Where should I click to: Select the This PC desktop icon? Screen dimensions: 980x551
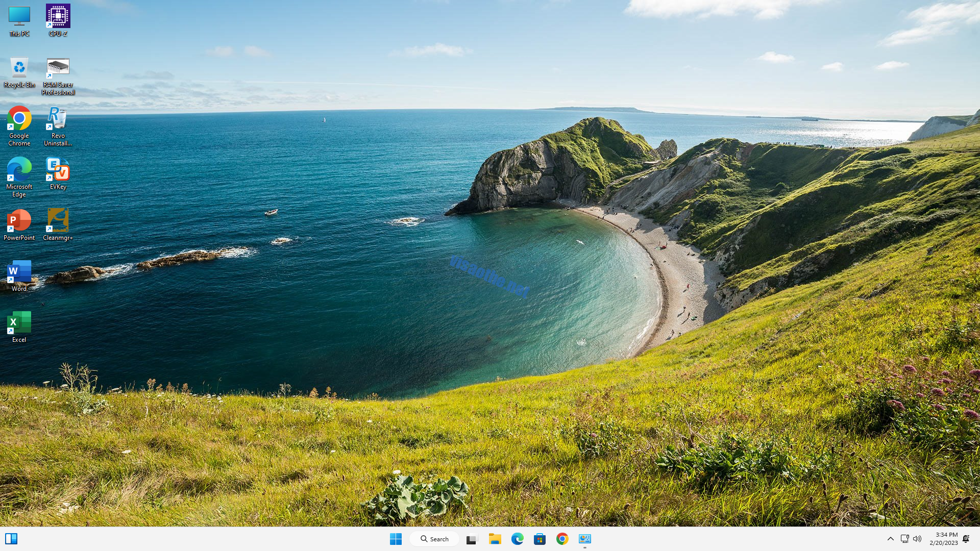(x=19, y=21)
